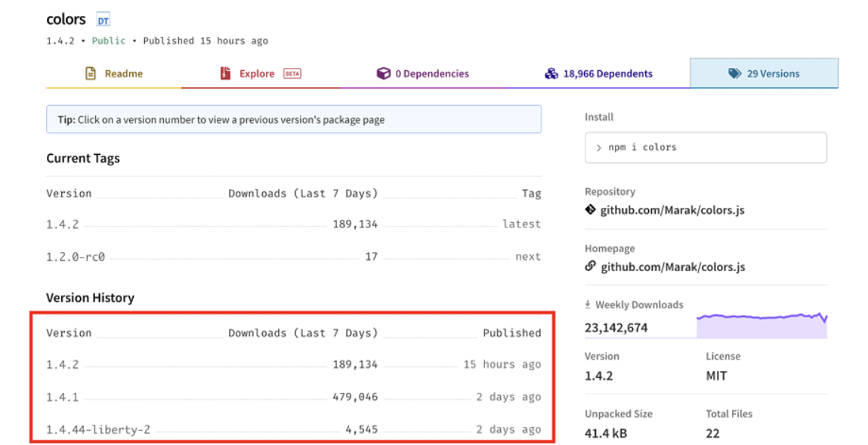Copy the npm i colors install command
The height and width of the screenshot is (445, 868).
coord(706,147)
